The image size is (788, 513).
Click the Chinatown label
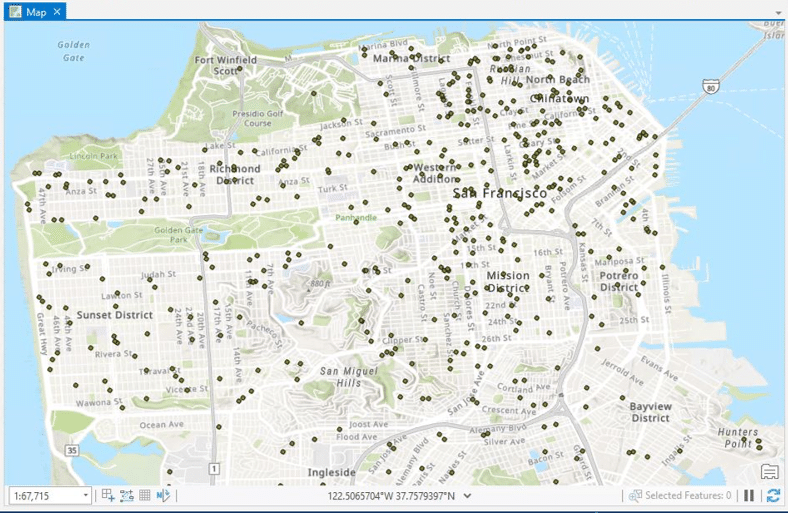tap(559, 98)
